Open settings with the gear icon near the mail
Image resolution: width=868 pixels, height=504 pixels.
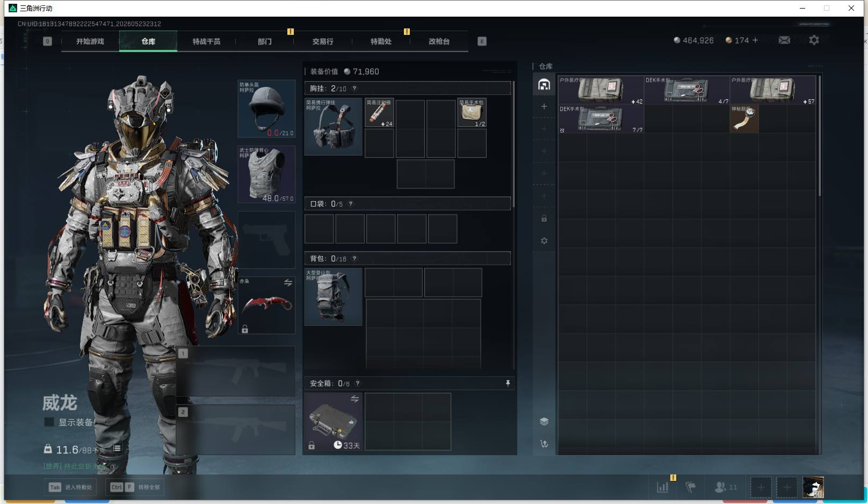(814, 40)
